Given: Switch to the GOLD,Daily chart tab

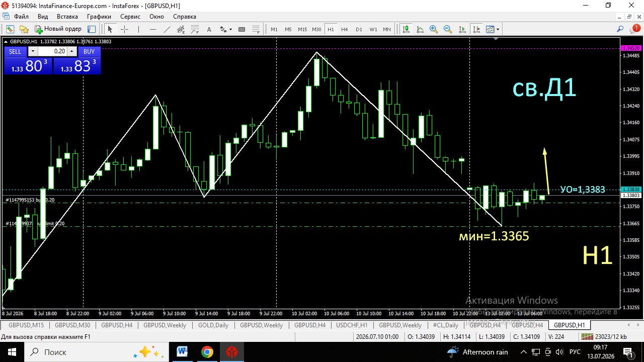Looking at the screenshot, I should click(213, 325).
